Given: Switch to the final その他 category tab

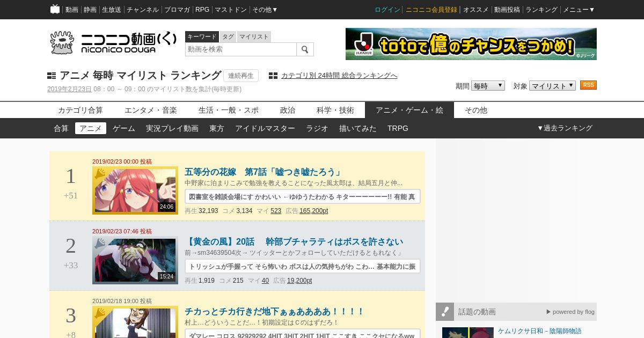Looking at the screenshot, I should [x=476, y=110].
